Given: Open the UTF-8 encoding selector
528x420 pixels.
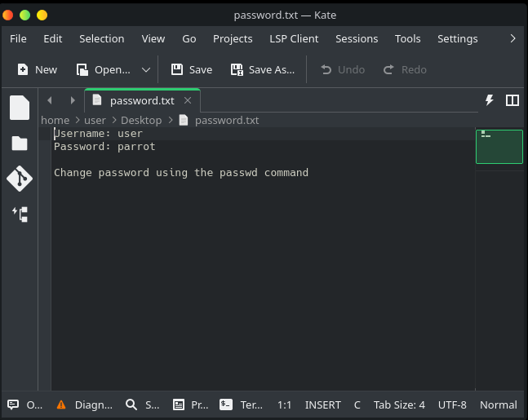Looking at the screenshot, I should pos(452,405).
